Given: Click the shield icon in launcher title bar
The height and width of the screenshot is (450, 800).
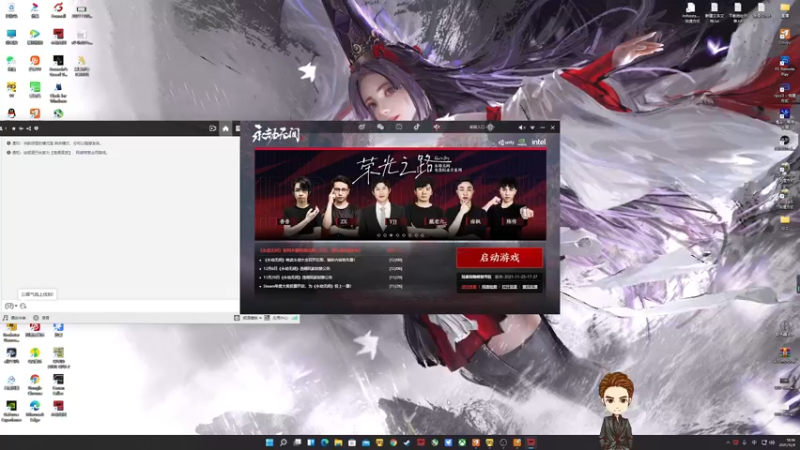Looking at the screenshot, I should point(490,127).
